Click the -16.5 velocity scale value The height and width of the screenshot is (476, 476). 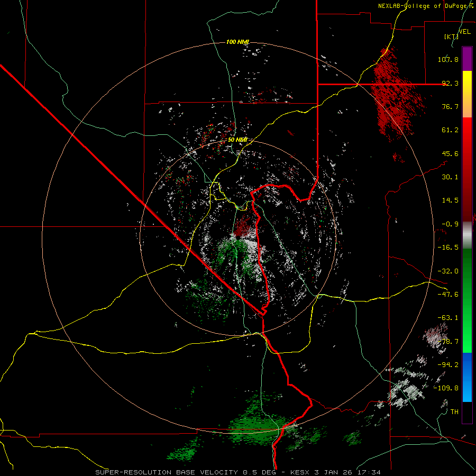pyautogui.click(x=448, y=248)
